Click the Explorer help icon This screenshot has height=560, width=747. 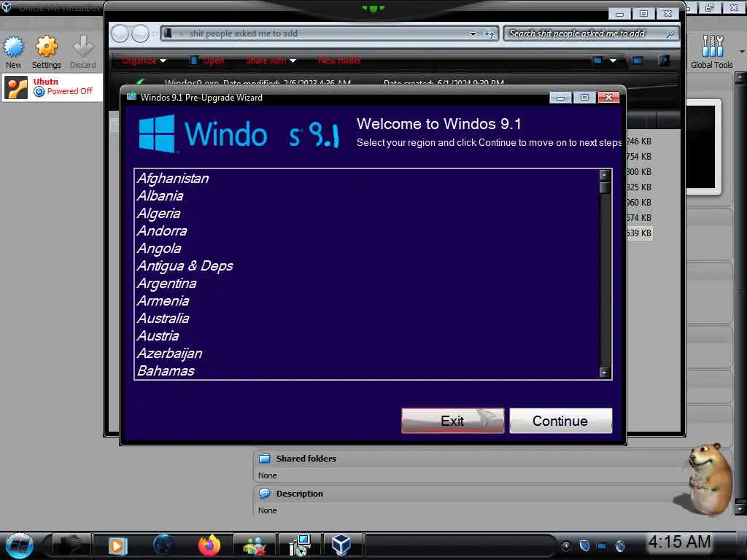(x=664, y=61)
